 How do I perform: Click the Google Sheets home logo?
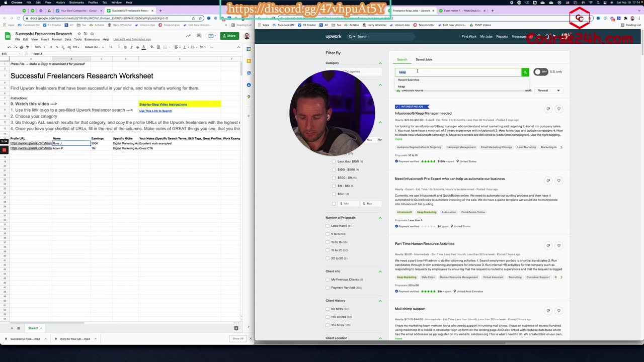pyautogui.click(x=8, y=36)
